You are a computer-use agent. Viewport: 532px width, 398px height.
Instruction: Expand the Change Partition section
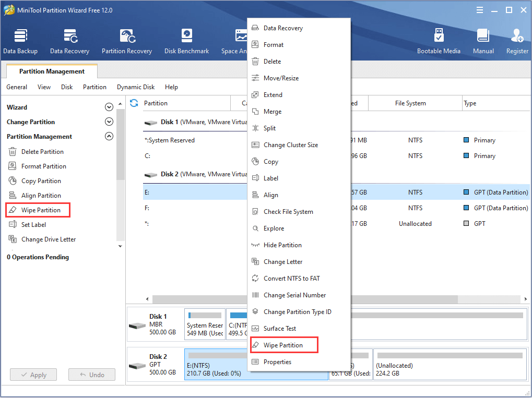point(109,122)
